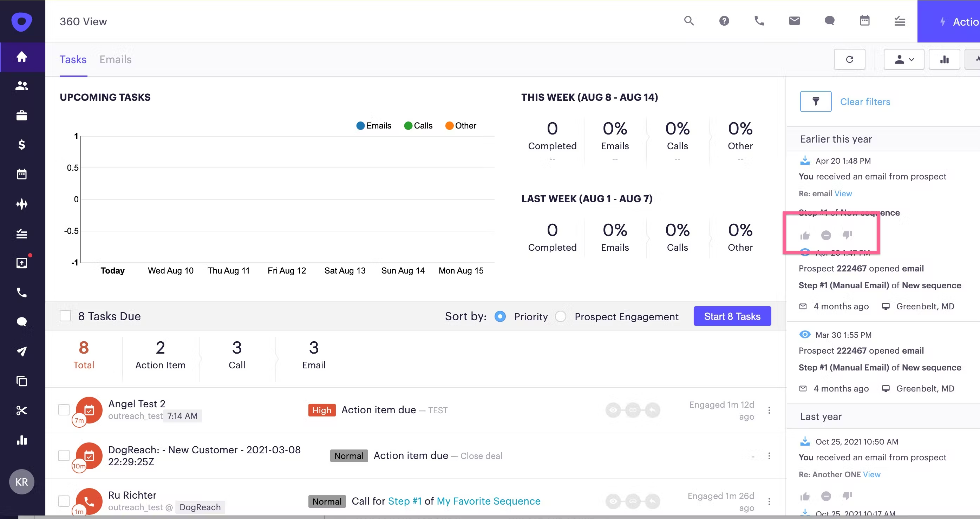The image size is (980, 519).
Task: Thumbs down the Oct 25 10:50 AM email
Action: 847,496
